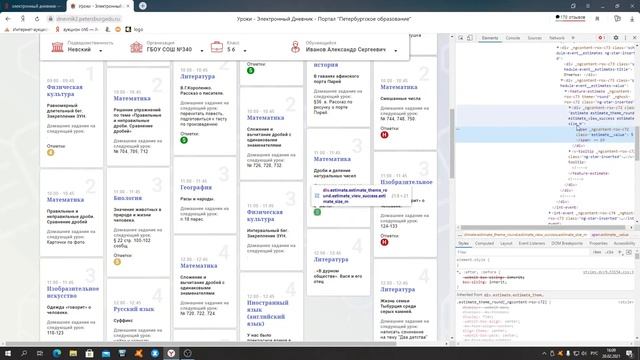Click the downloads arrow icon in browser toolbar
The width and height of the screenshot is (640, 360).
point(632,19)
